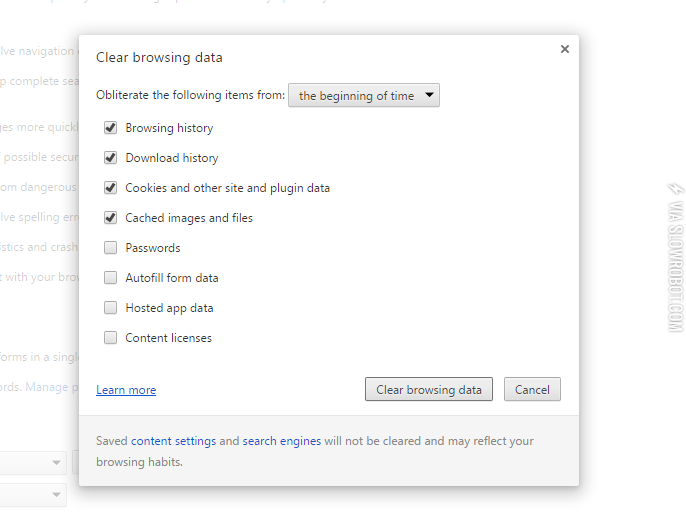Click the black arrow of the time range selector
This screenshot has width=686, height=513.
[429, 96]
